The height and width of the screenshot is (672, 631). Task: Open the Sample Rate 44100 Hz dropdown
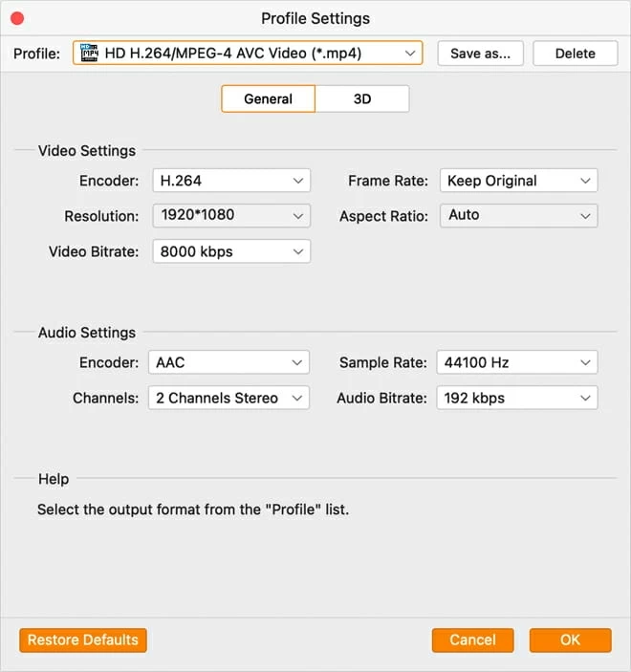pos(516,362)
